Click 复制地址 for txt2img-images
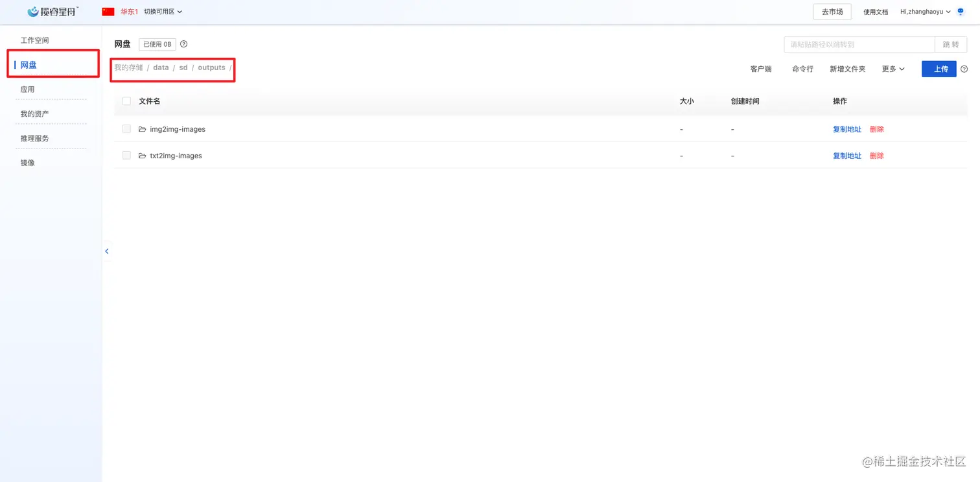Screen dimensions: 980x482 pos(847,156)
